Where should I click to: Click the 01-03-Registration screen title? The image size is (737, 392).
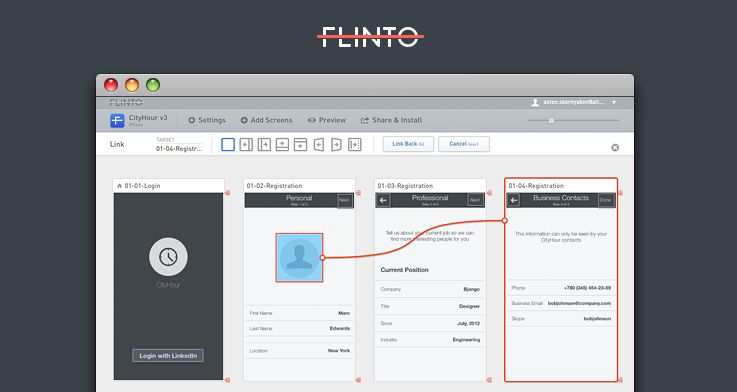[x=405, y=186]
